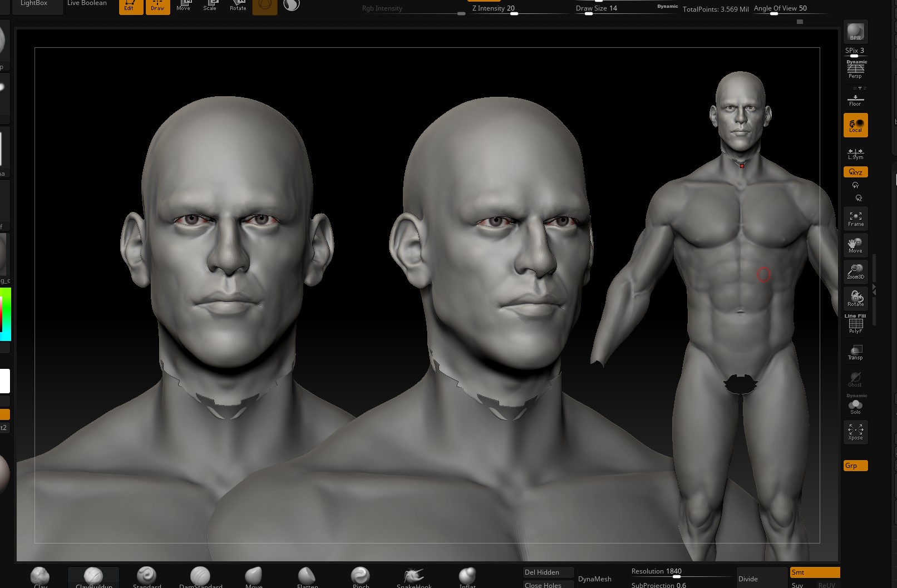The height and width of the screenshot is (588, 897).
Task: Adjust the Z Intensity slider
Action: pos(514,13)
